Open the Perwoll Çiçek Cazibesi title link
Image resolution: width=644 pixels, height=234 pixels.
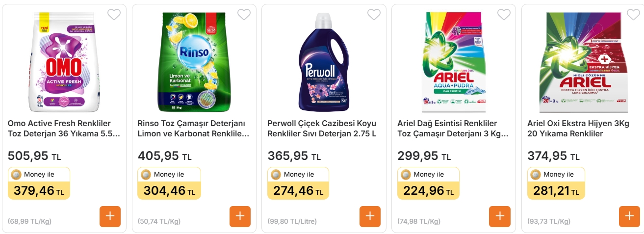[x=322, y=129]
